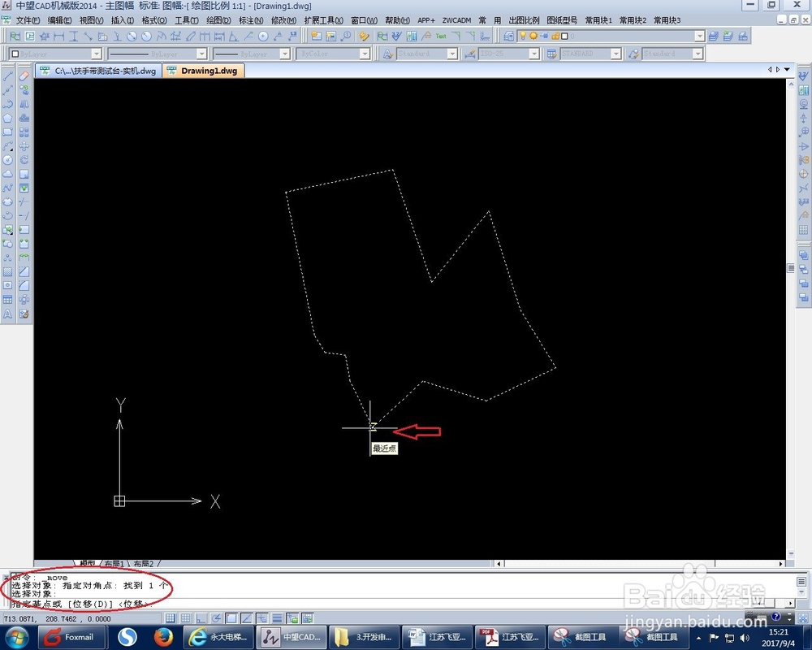Toggle Polar tracking in status bar
The height and width of the screenshot is (650, 812).
pos(216,618)
